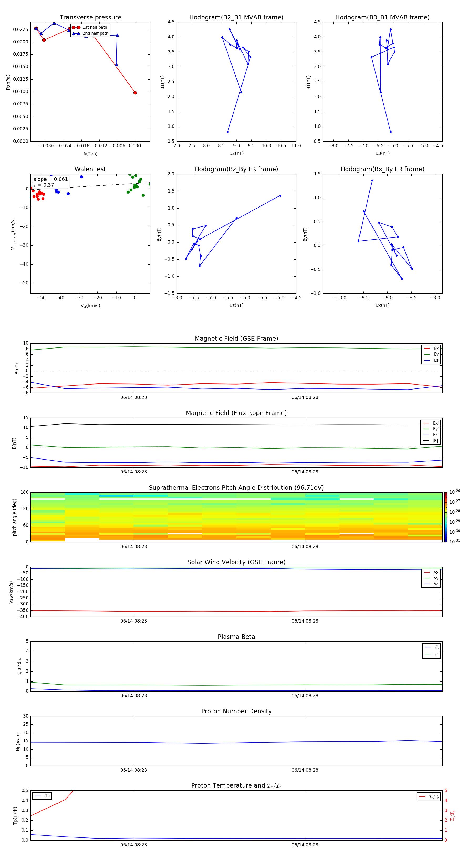Click the Vx legend entry in velocity plot

tap(431, 572)
